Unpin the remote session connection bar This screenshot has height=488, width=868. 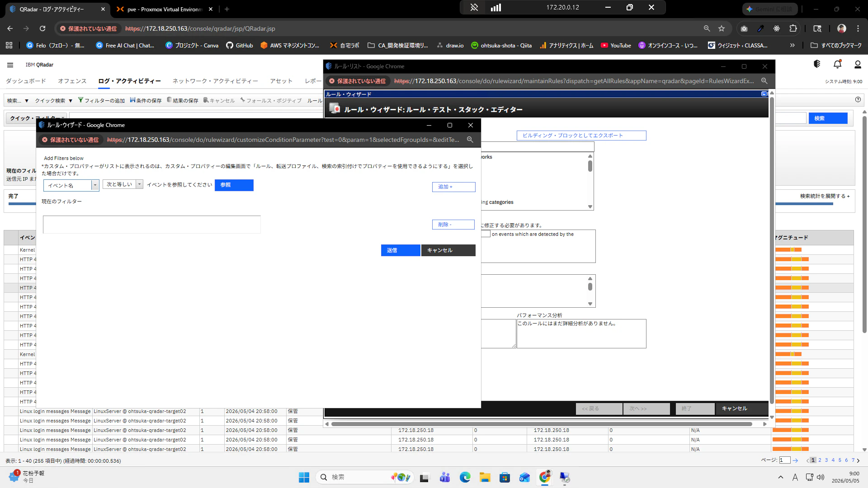[474, 7]
